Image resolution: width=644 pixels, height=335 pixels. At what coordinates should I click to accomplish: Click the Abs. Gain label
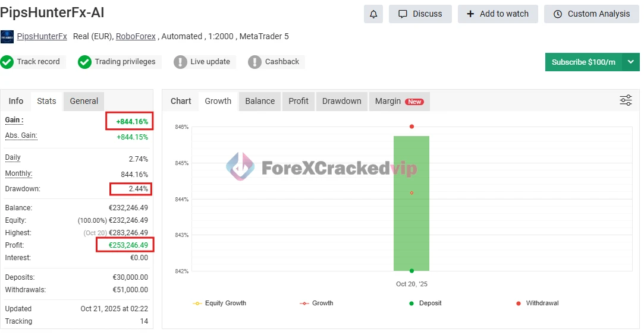click(x=21, y=135)
